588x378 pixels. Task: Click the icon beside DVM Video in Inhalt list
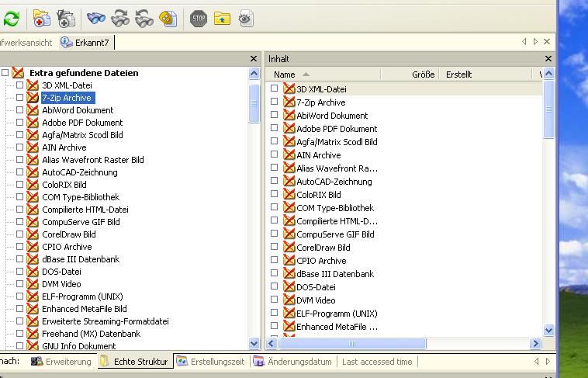(289, 300)
